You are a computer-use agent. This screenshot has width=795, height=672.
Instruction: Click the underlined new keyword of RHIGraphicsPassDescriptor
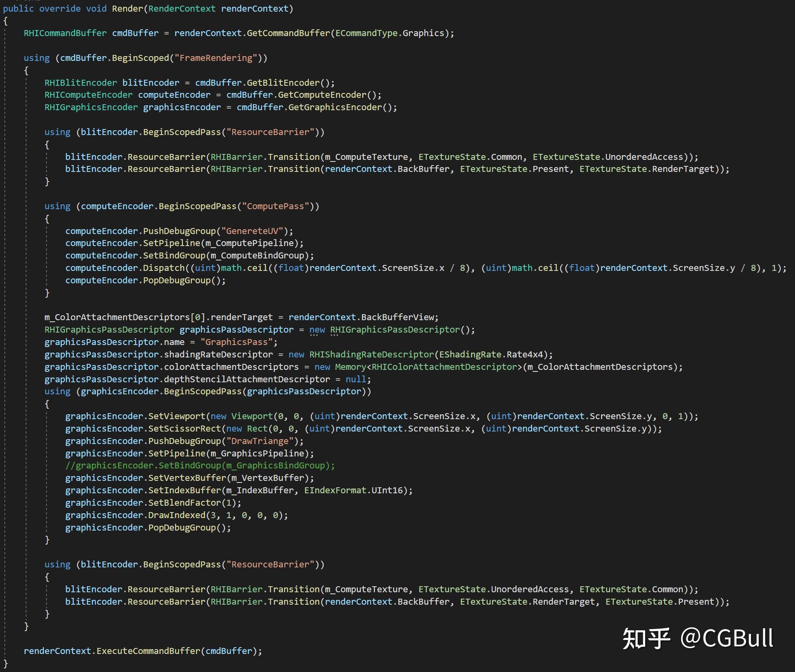tap(317, 329)
